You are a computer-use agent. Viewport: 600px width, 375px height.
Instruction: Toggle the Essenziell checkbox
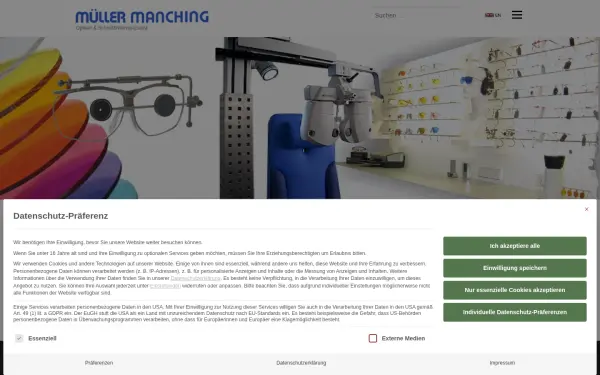(x=19, y=338)
